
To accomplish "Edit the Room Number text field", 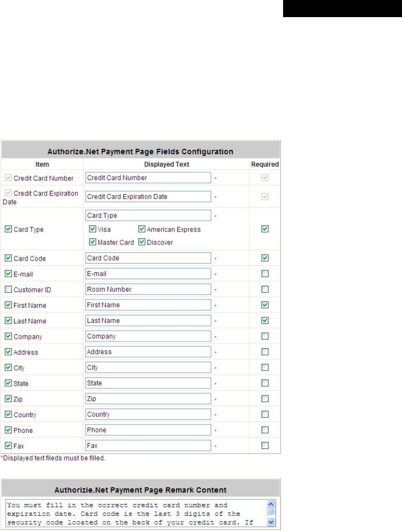I will click(x=148, y=289).
